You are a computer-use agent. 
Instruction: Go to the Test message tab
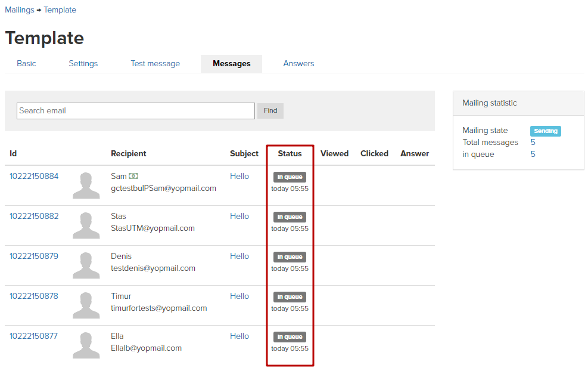(x=155, y=63)
